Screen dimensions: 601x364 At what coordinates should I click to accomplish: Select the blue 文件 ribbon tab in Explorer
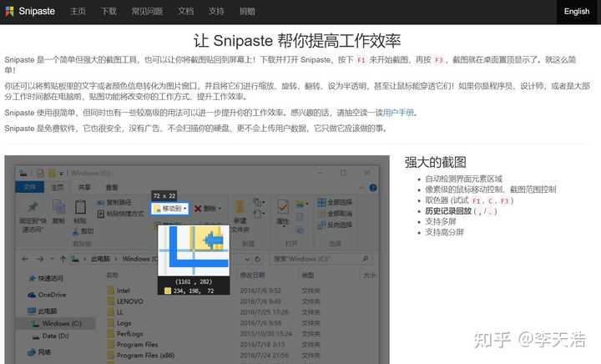tap(30, 187)
